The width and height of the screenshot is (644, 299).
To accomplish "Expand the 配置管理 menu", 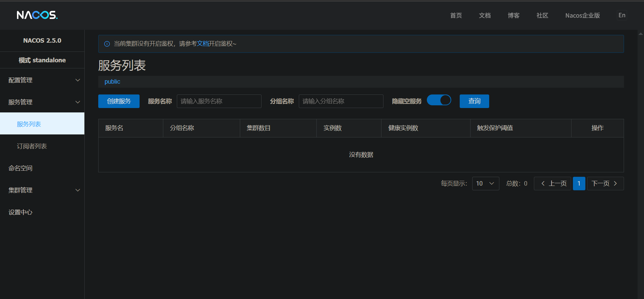I will pyautogui.click(x=42, y=80).
